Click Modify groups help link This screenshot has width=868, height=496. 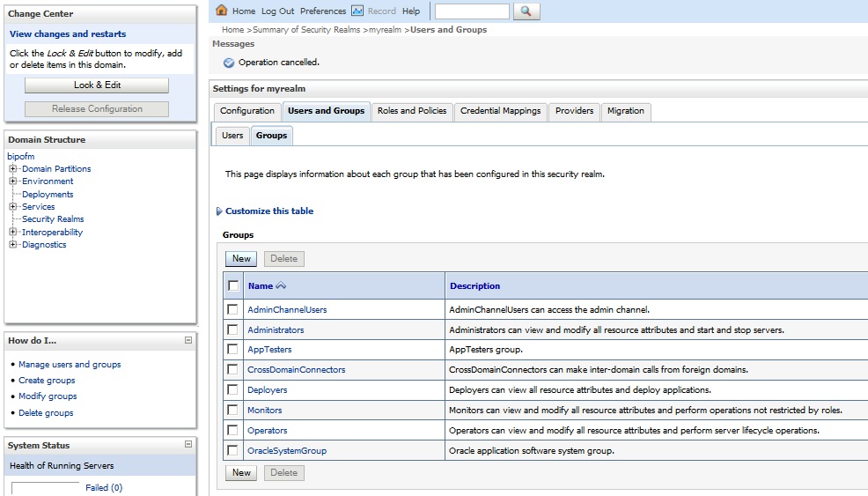point(48,396)
